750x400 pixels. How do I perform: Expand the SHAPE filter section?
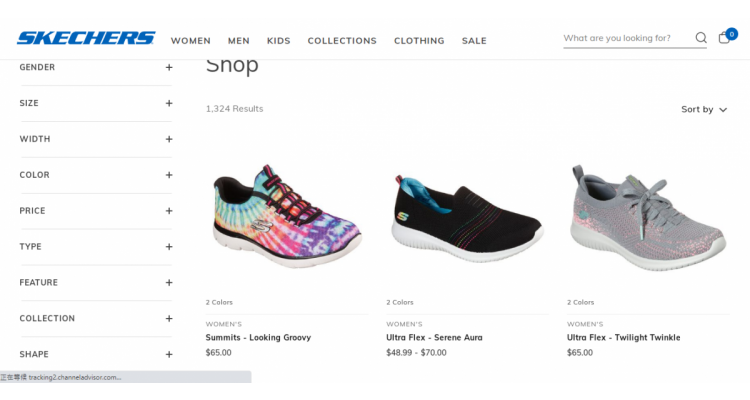[96, 355]
